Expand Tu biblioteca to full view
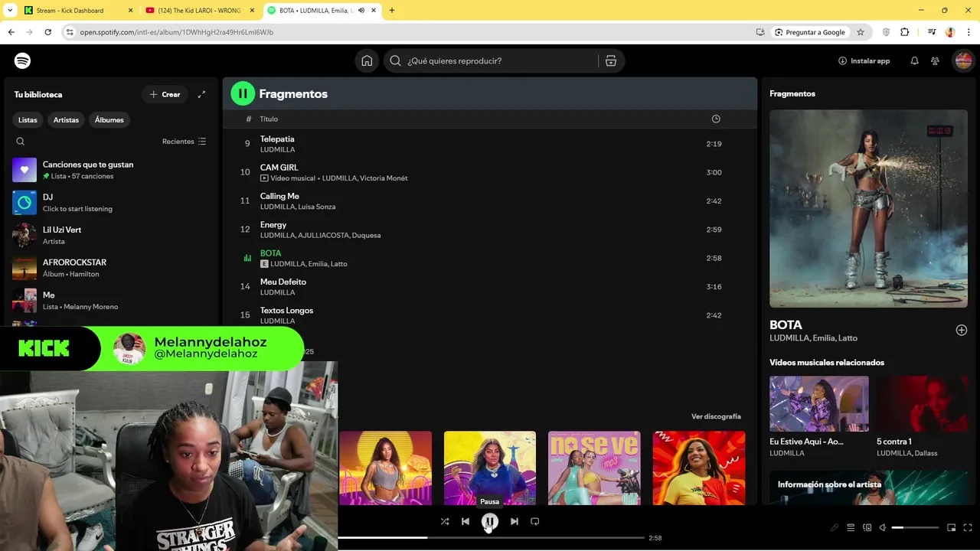The image size is (980, 551). pos(201,94)
